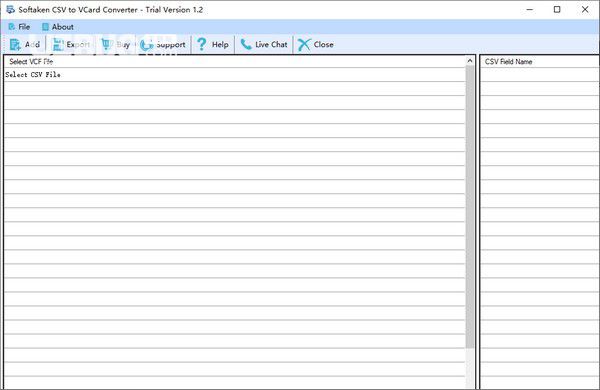Click the Export toolbar icon
This screenshot has height=390, width=600.
coord(58,45)
